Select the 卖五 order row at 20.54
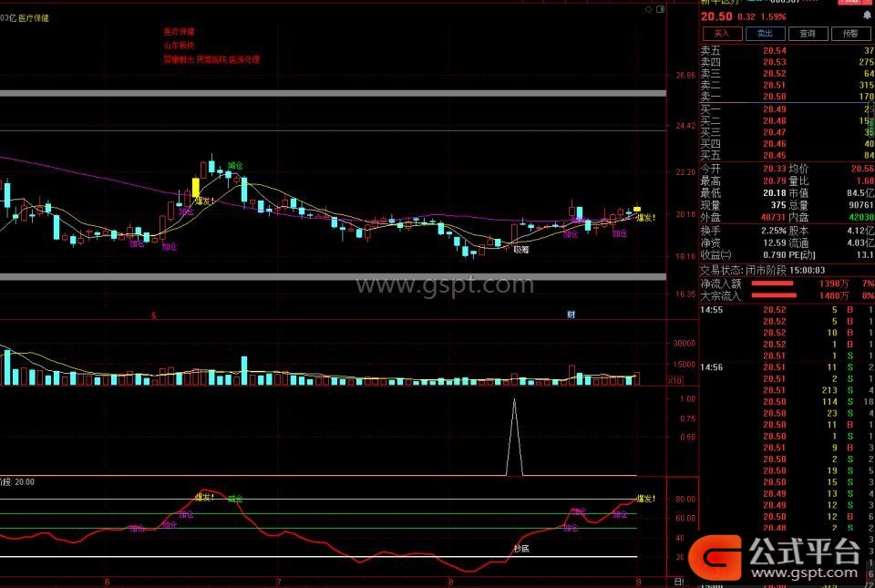Viewport: 875px width, 588px height. coord(787,51)
